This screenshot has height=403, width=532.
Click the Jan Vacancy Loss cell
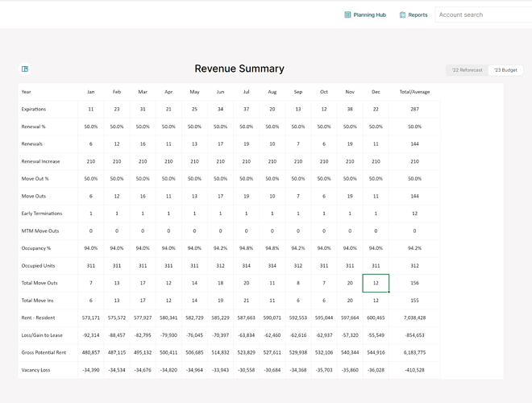click(91, 370)
